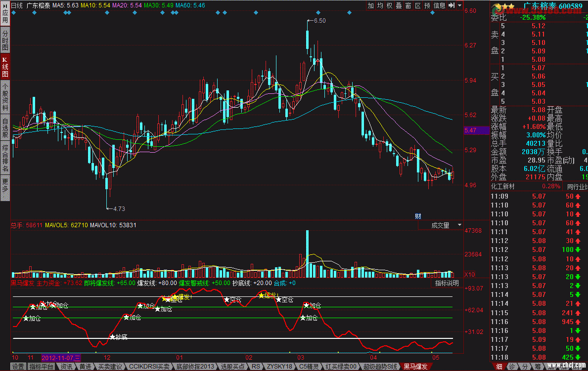Click the 主力资金 +73.62 indicator label
This screenshot has width=588, height=371.
coord(59,283)
